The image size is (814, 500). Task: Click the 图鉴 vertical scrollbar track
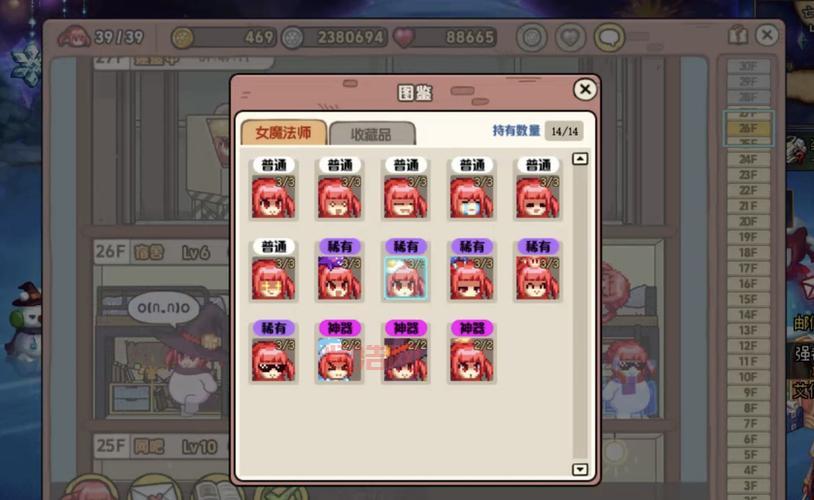(580, 314)
